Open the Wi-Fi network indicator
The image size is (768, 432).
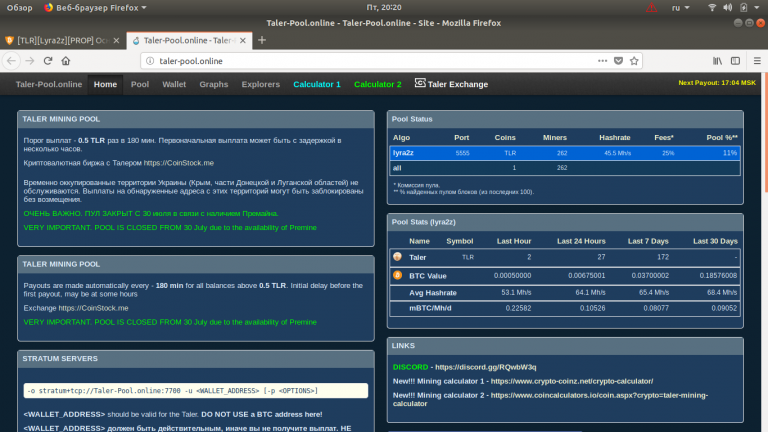pyautogui.click(x=712, y=7)
